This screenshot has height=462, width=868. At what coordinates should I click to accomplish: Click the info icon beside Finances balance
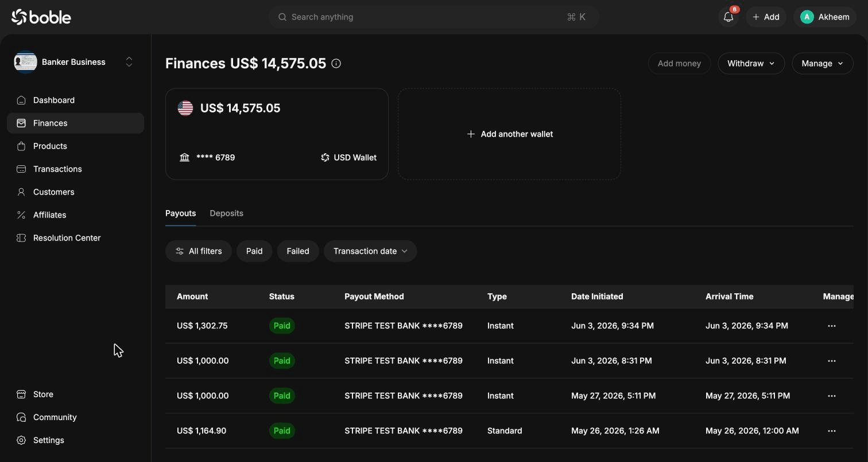[x=336, y=64]
